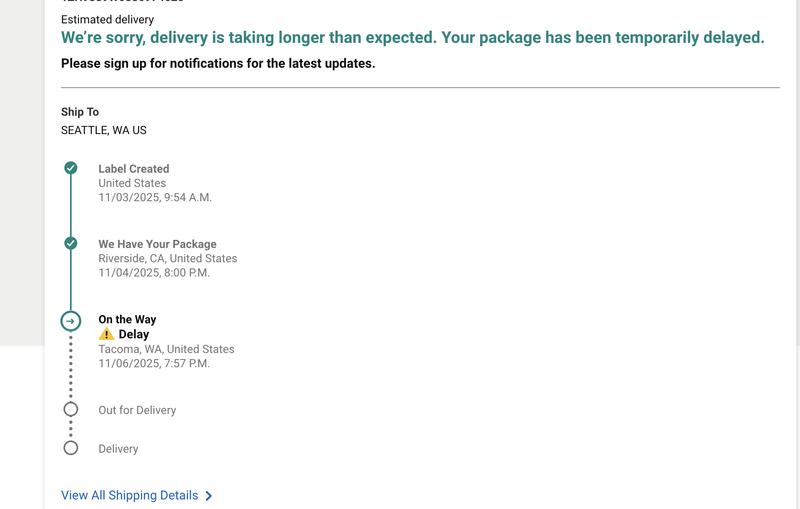Click the Out for Delivery step label
This screenshot has width=800, height=509.
click(x=137, y=410)
